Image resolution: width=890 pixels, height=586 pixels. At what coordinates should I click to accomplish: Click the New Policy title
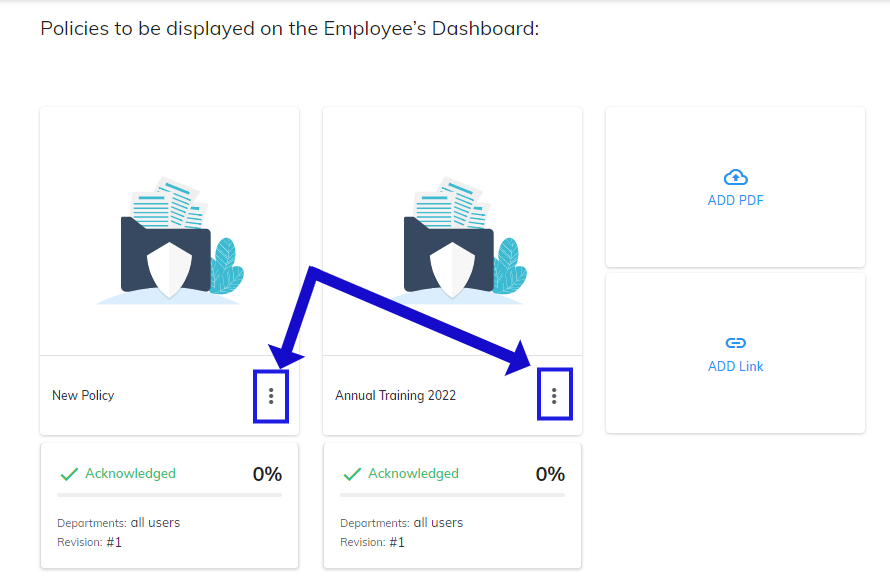click(x=83, y=396)
